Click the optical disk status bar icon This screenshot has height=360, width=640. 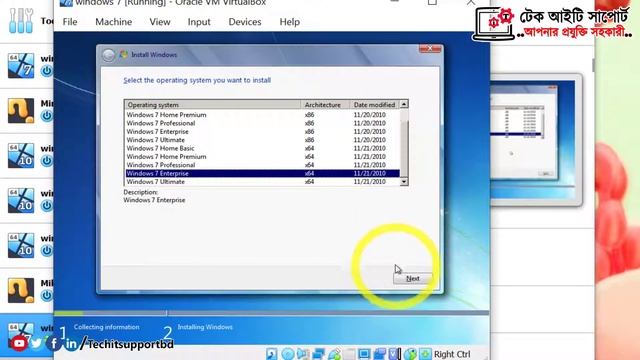point(287,354)
